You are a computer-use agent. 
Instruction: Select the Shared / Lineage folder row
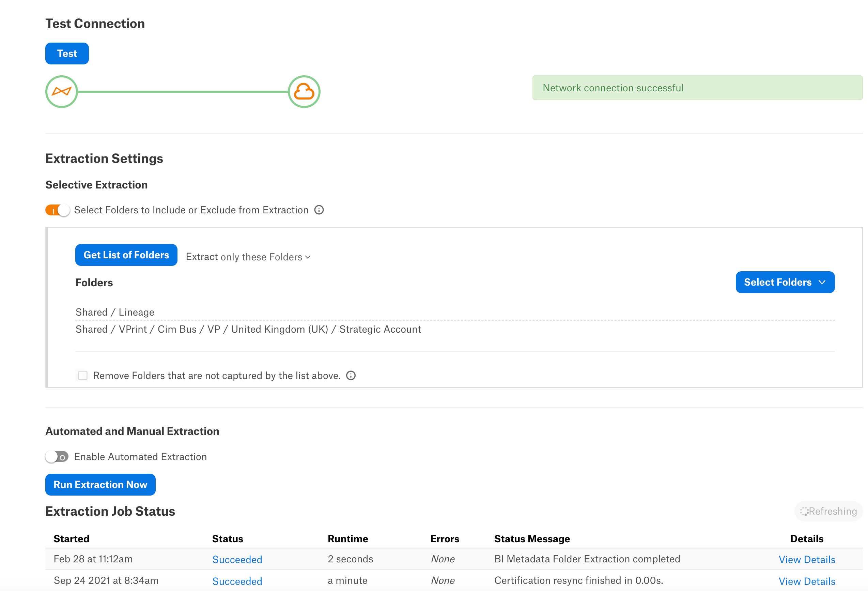click(x=455, y=312)
